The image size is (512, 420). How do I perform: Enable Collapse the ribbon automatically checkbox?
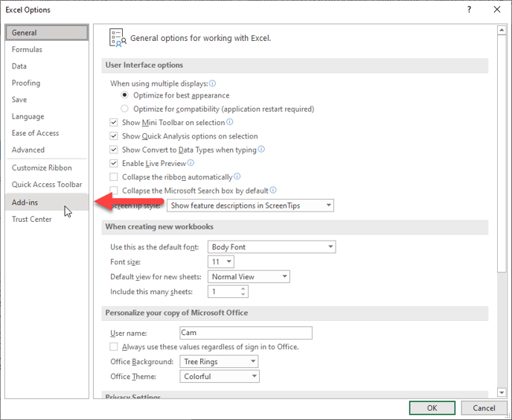(114, 177)
